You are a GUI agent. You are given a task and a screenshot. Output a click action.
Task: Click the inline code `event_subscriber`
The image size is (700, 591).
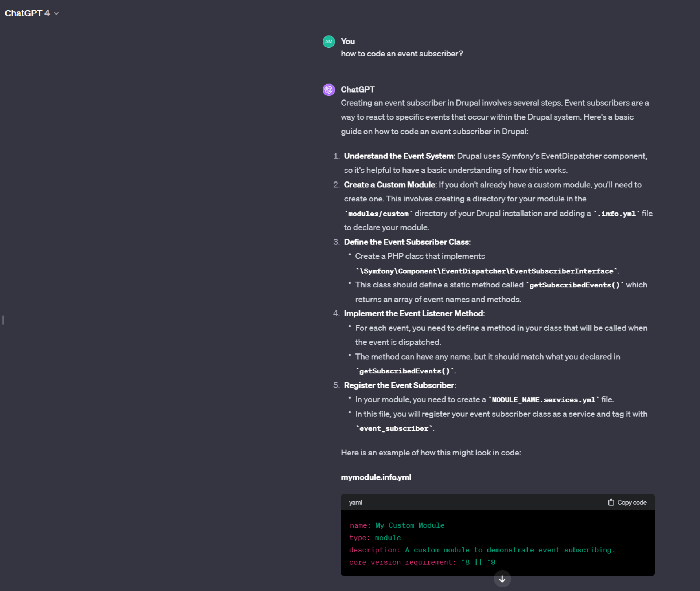tap(394, 428)
